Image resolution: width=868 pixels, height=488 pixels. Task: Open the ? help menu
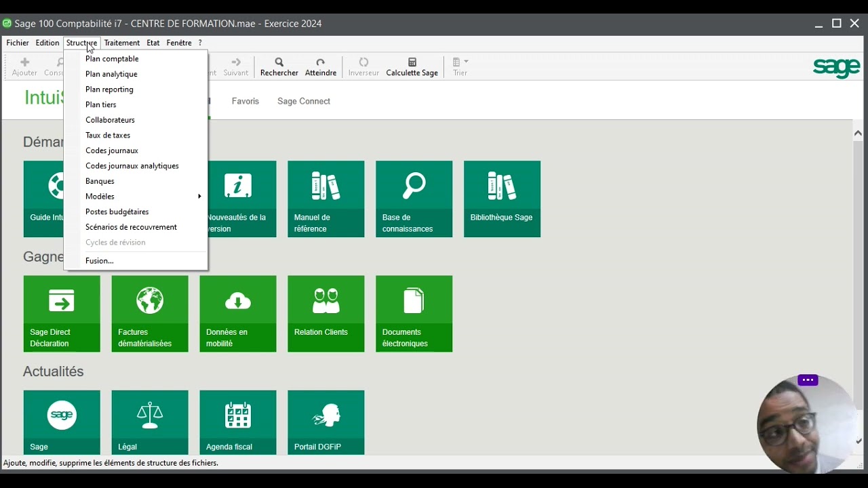200,43
